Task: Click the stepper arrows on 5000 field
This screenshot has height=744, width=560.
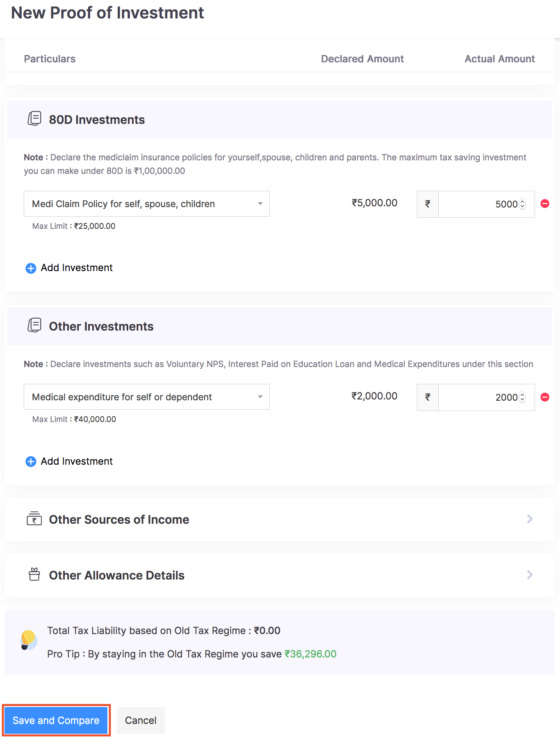Action: (x=522, y=204)
